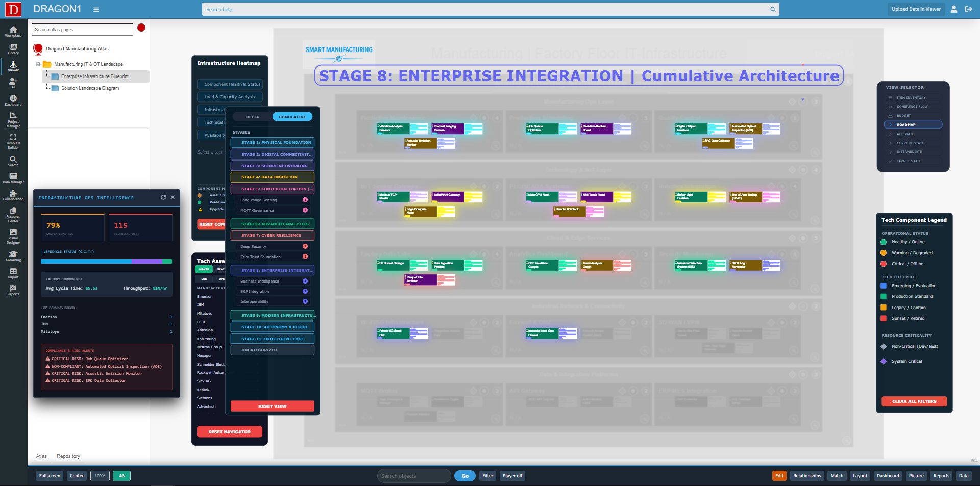Click the Lifecycle Status gradient bar

click(x=106, y=261)
